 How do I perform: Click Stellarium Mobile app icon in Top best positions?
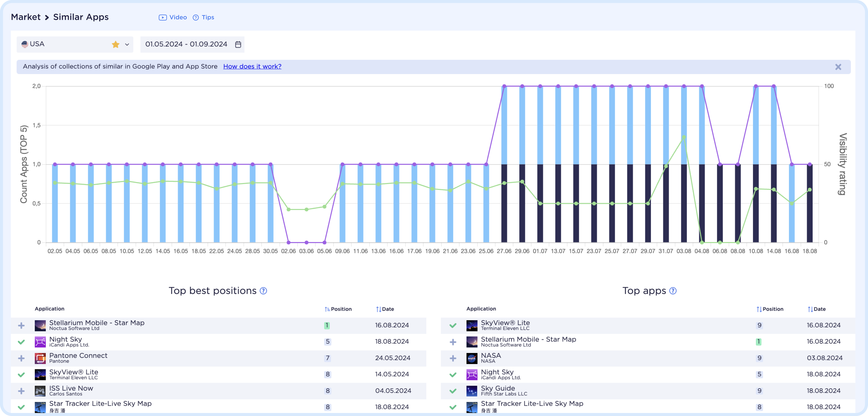(40, 325)
